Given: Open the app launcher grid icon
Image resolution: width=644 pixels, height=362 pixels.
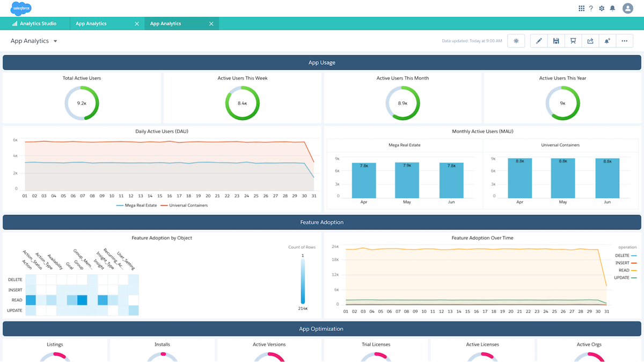Looking at the screenshot, I should click(x=581, y=8).
